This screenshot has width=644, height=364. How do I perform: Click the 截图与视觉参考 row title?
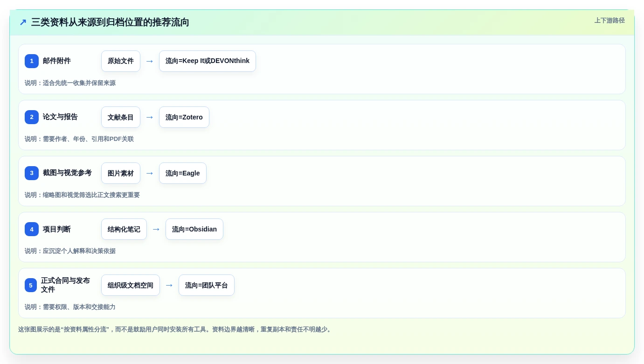tap(67, 173)
